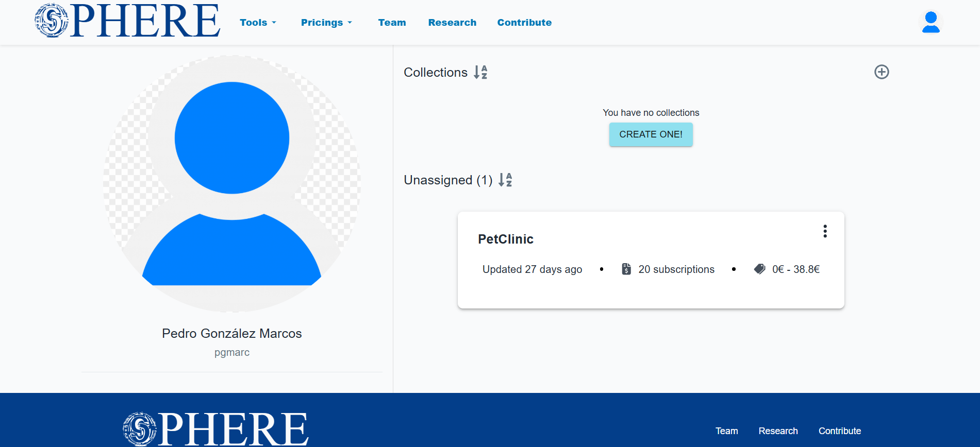Open the Contribute page from the header
Screen dimensions: 980x447
[x=524, y=23]
